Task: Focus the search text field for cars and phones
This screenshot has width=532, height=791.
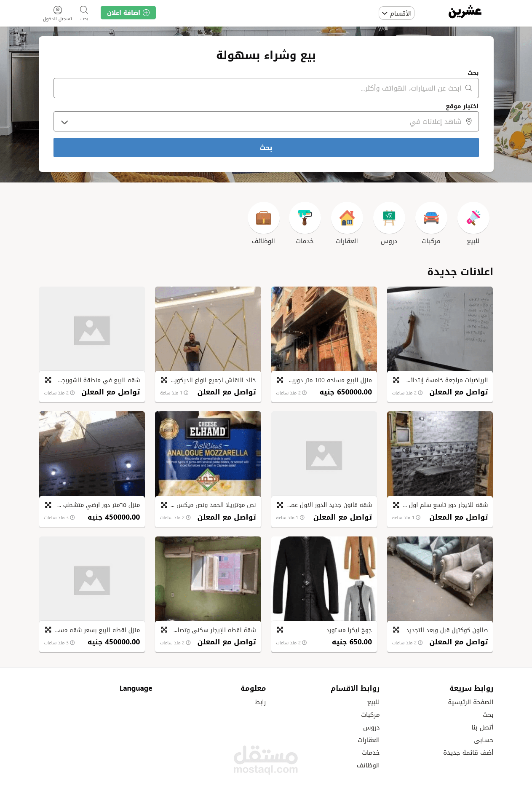Action: (x=266, y=88)
